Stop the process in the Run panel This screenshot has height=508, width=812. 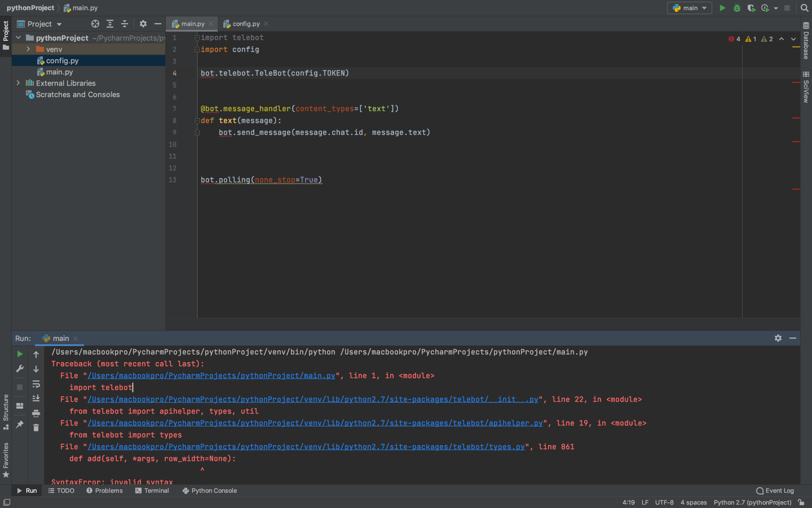click(x=20, y=387)
